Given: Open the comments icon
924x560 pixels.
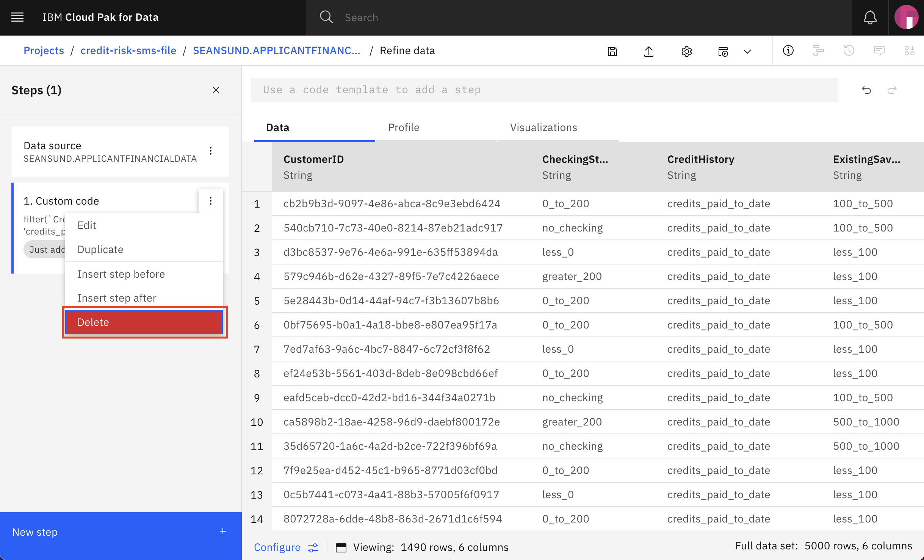Looking at the screenshot, I should (879, 51).
